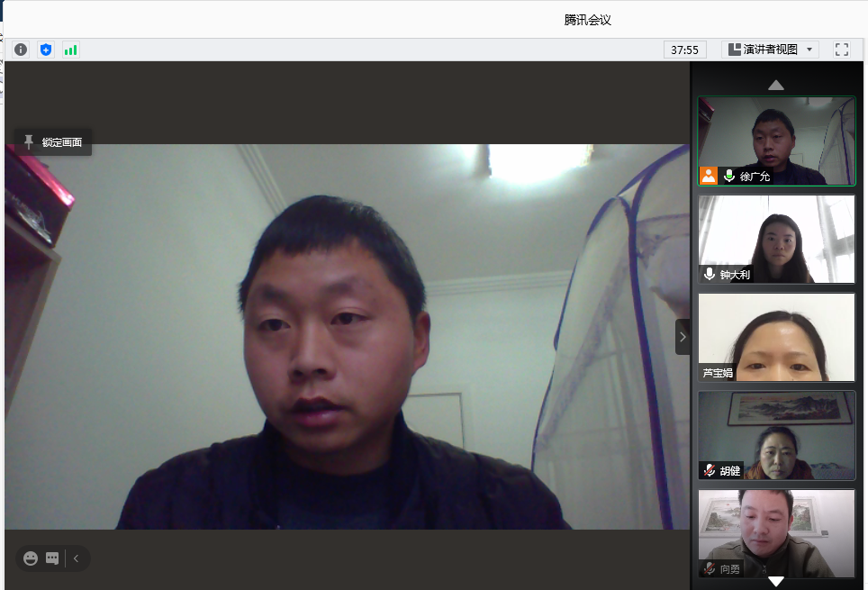The height and width of the screenshot is (590, 868).
Task: Open the chat bubble button
Action: coord(52,558)
